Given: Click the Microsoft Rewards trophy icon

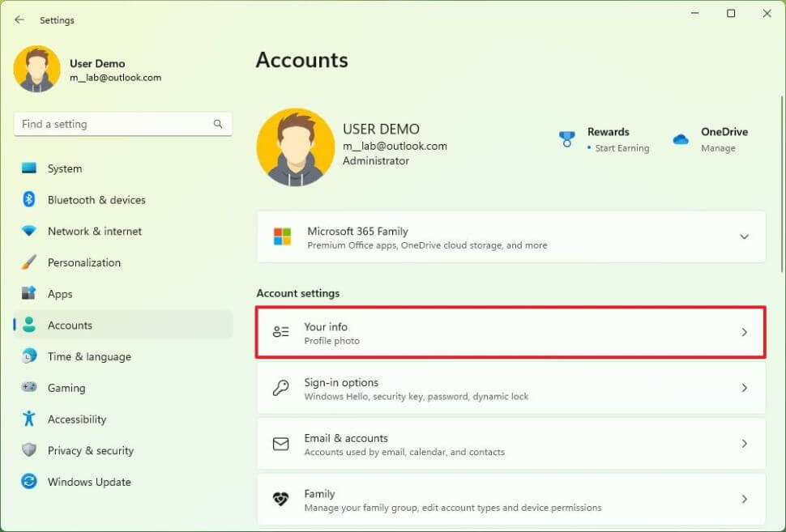Looking at the screenshot, I should [567, 138].
